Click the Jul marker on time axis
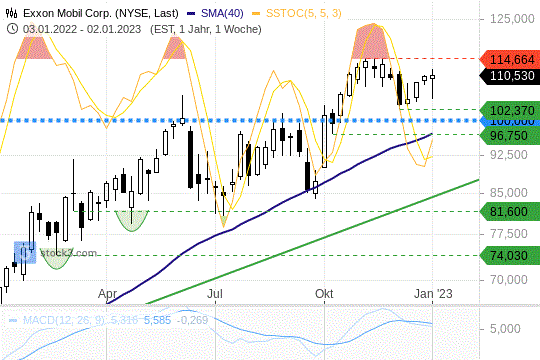Screen dimensions: 540x360 pyautogui.click(x=215, y=294)
